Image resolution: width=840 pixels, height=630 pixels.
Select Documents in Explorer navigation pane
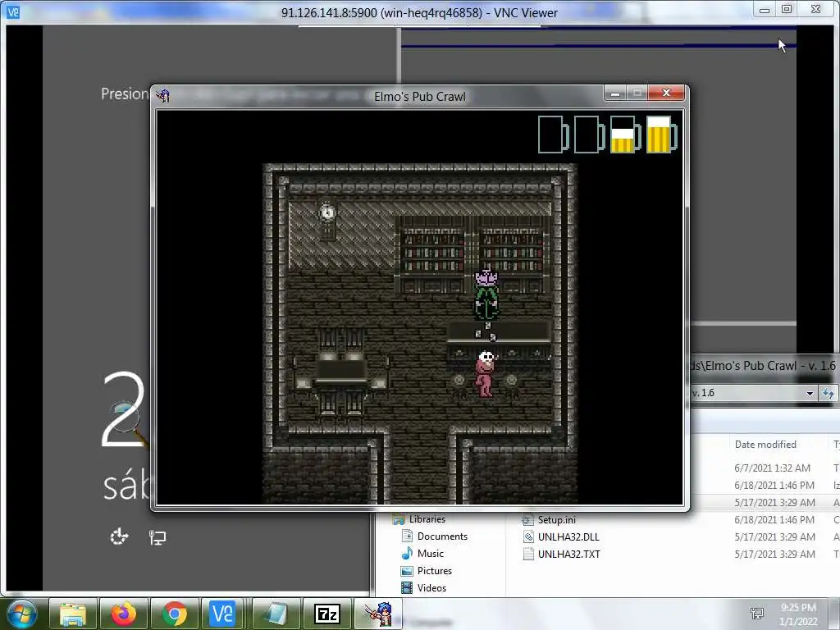(x=442, y=536)
